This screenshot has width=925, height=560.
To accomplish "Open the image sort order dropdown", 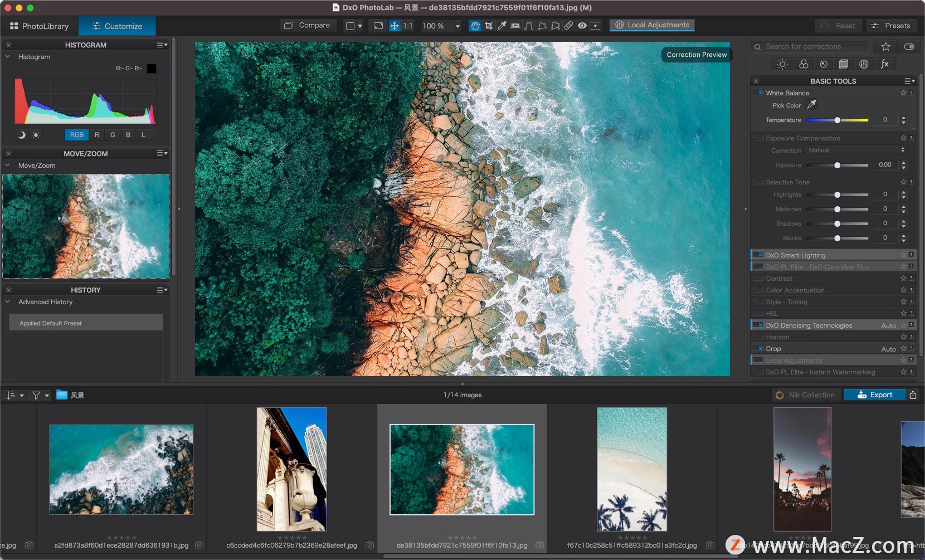I will (x=15, y=395).
